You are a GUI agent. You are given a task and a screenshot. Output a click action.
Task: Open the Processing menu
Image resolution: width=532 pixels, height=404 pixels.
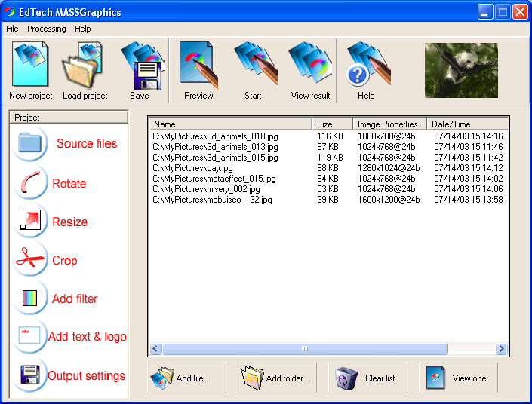click(x=47, y=29)
